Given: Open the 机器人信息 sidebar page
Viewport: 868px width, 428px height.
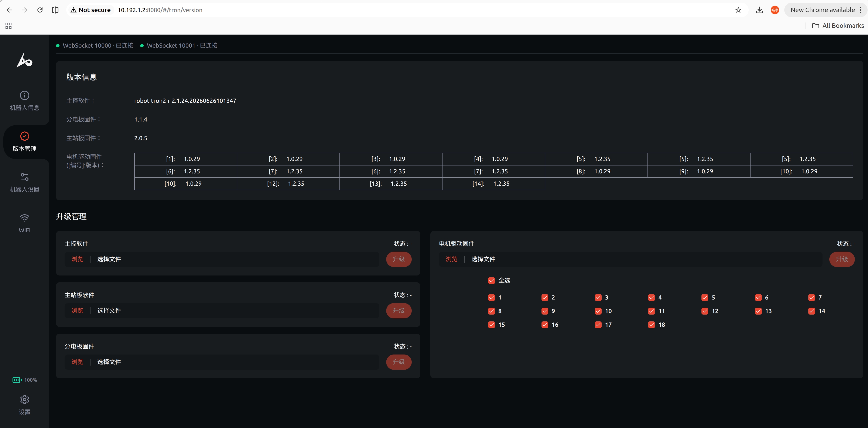Looking at the screenshot, I should pos(25,101).
